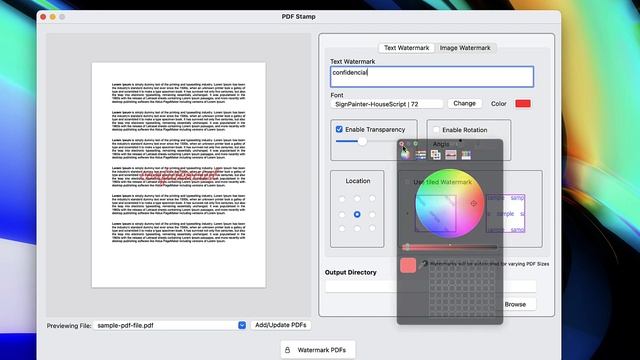Click the font name display field
The width and height of the screenshot is (640, 360).
(x=387, y=104)
